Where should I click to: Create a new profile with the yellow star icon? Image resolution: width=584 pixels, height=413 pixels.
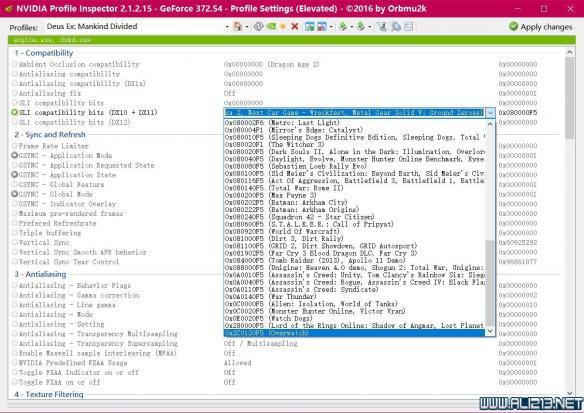click(283, 26)
